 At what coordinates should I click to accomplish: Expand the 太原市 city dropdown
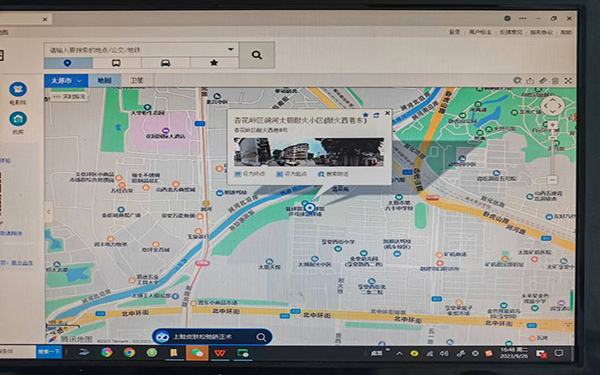click(66, 81)
